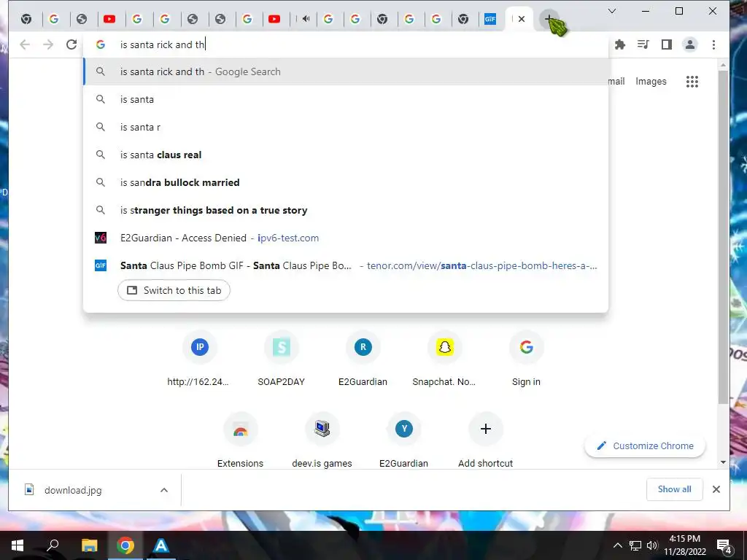Open the Extensions puzzle icon menu
Image resolution: width=747 pixels, height=560 pixels.
(x=620, y=44)
